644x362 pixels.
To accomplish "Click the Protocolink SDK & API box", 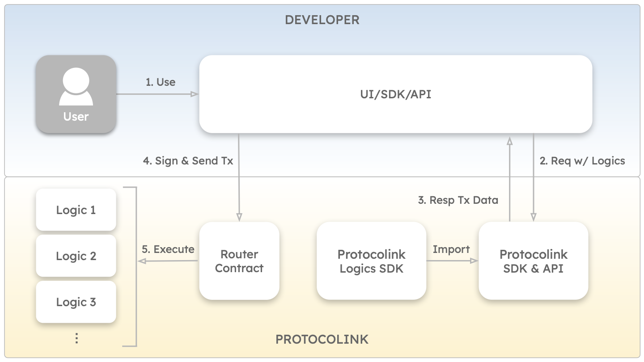I will [533, 261].
